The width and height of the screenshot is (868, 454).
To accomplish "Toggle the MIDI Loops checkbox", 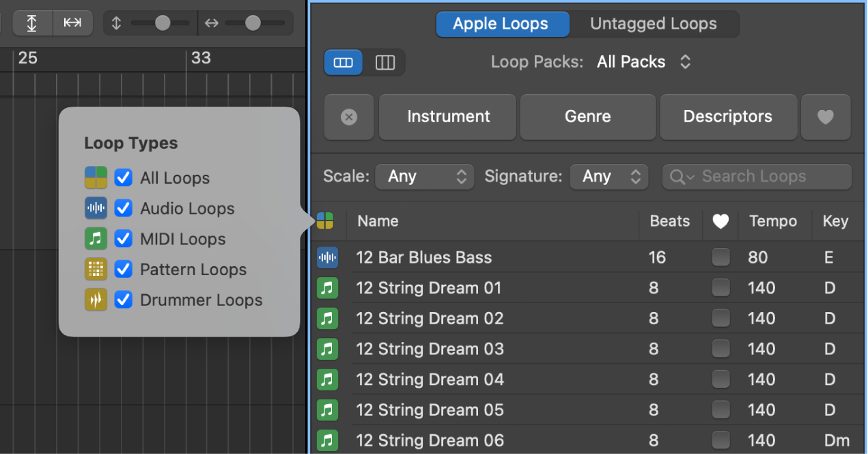I will point(123,239).
